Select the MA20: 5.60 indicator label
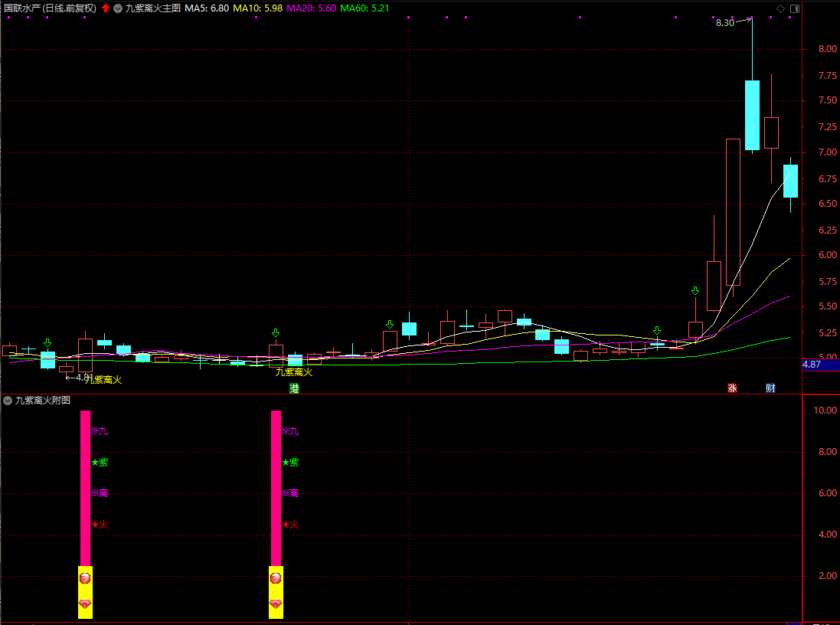 click(311, 8)
